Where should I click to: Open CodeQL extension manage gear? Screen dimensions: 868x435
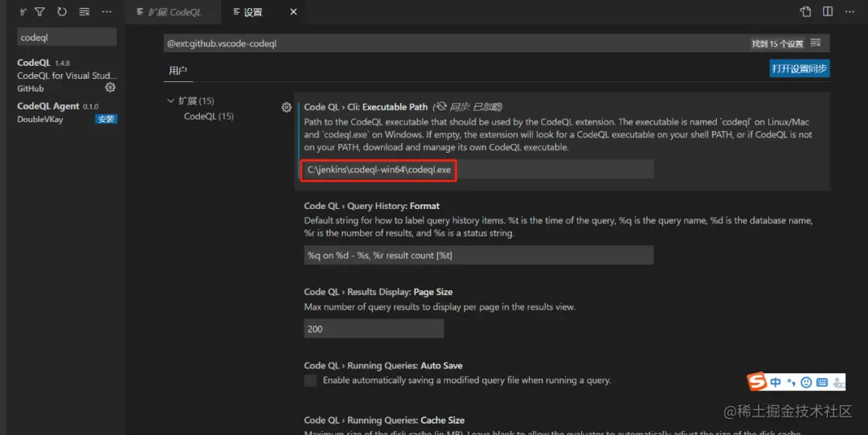tap(110, 88)
